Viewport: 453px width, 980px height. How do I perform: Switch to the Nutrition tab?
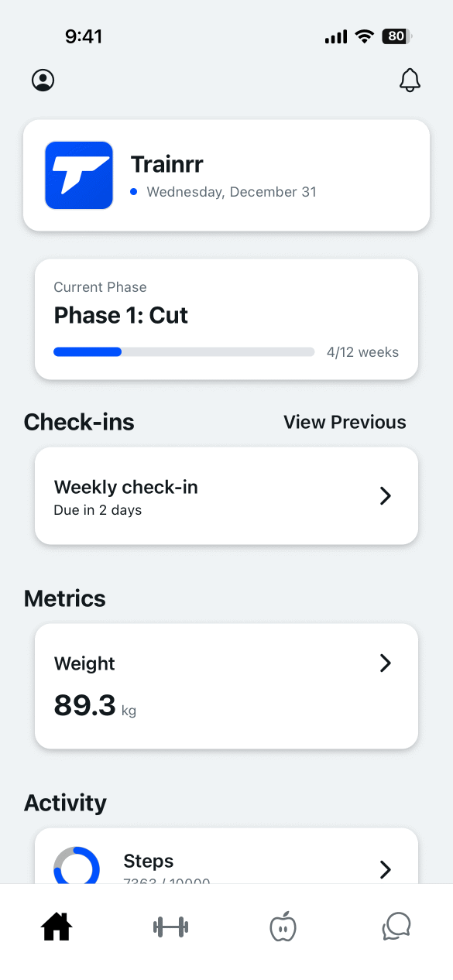coord(283,926)
